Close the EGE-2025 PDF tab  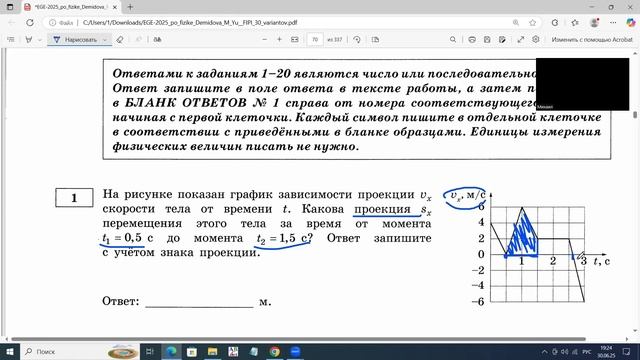pyautogui.click(x=115, y=7)
